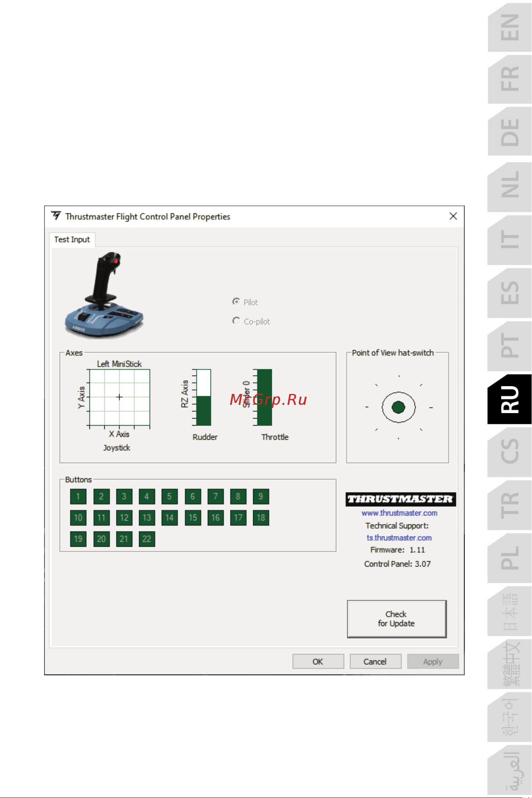Close the Flight Control Panel window
This screenshot has width=532, height=798.
click(453, 216)
